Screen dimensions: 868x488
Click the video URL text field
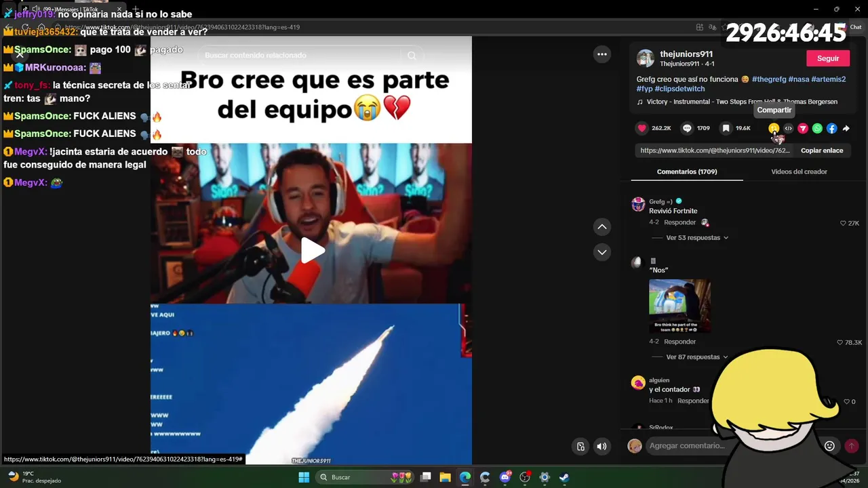714,150
